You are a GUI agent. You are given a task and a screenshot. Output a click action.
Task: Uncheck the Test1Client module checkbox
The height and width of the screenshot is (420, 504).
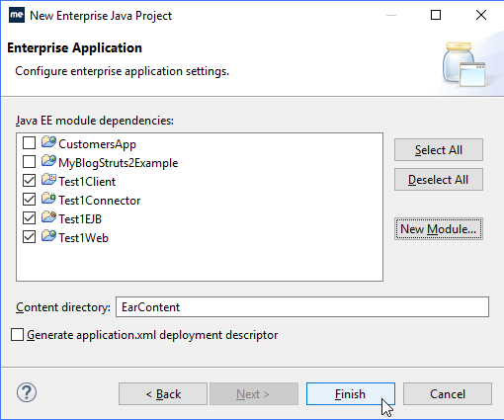tap(29, 181)
